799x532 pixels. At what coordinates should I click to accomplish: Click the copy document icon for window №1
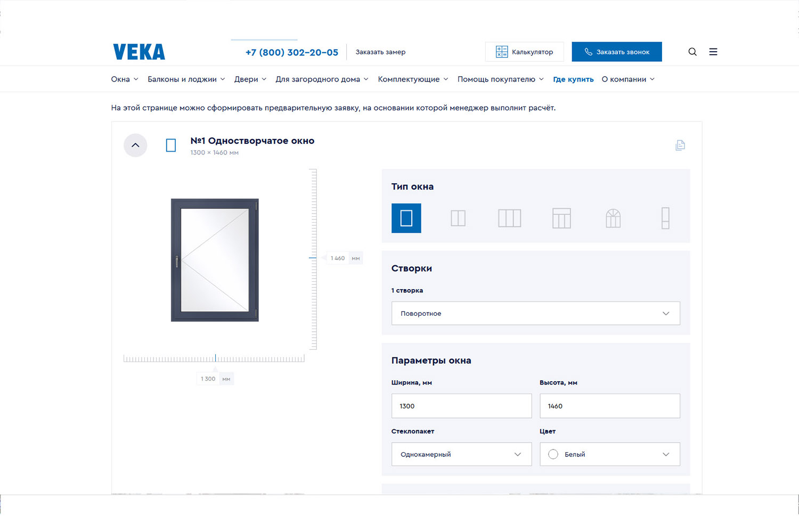[x=680, y=145]
